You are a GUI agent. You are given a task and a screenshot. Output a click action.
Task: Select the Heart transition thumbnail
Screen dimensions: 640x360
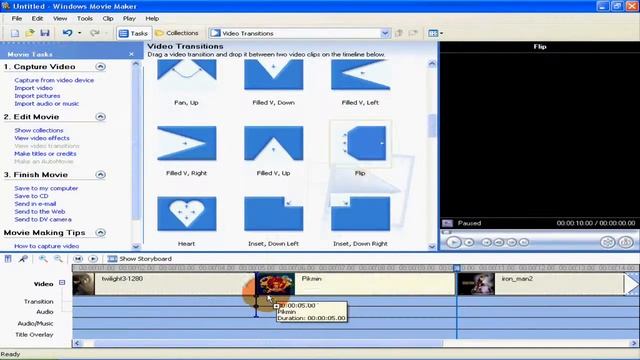[187, 214]
